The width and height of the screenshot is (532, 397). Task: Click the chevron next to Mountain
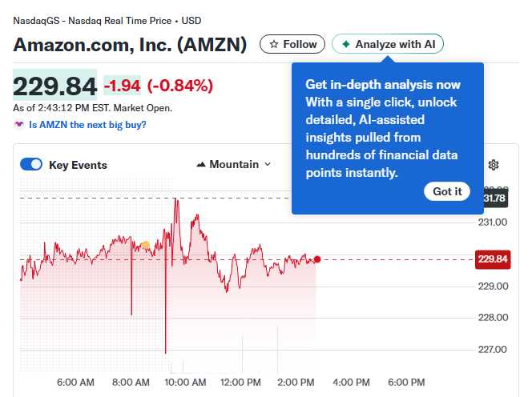pos(268,165)
